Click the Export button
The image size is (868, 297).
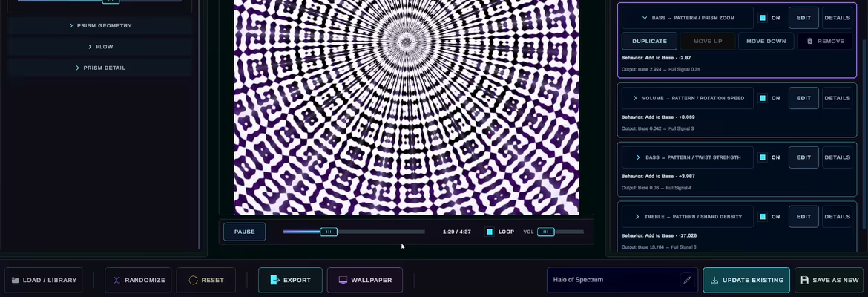coord(290,281)
